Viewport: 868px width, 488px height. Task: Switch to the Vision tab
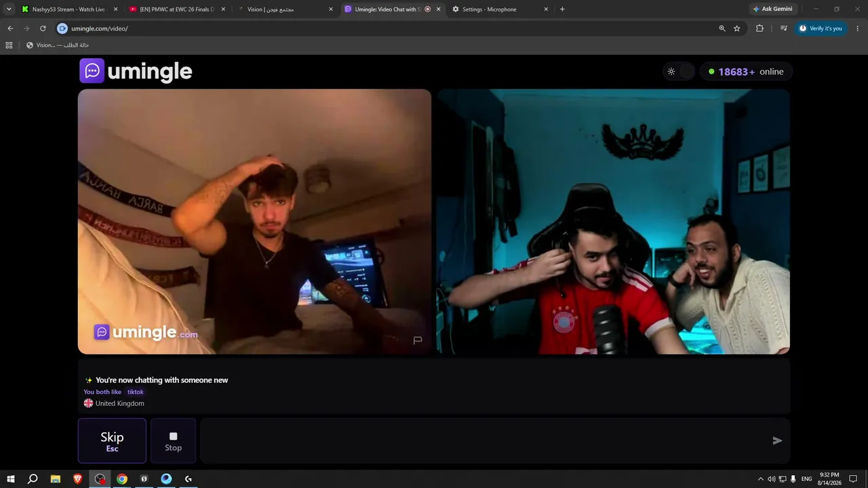coord(285,9)
